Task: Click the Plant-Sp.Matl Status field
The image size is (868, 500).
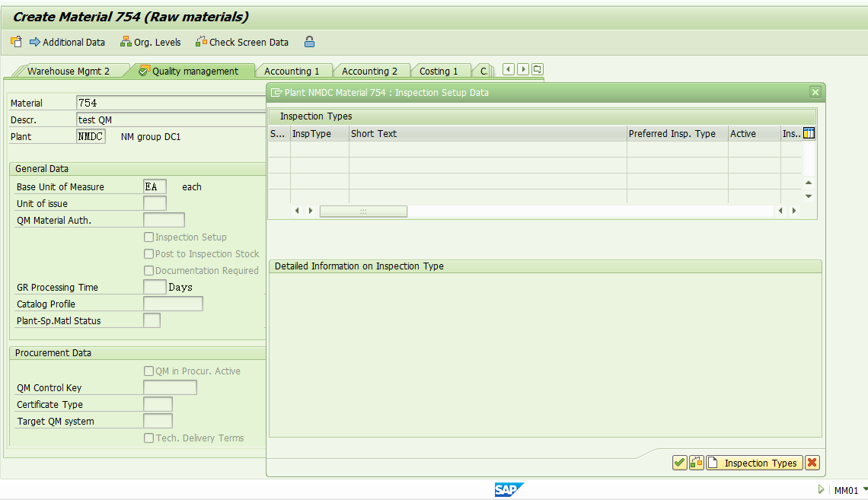Action: coord(152,320)
